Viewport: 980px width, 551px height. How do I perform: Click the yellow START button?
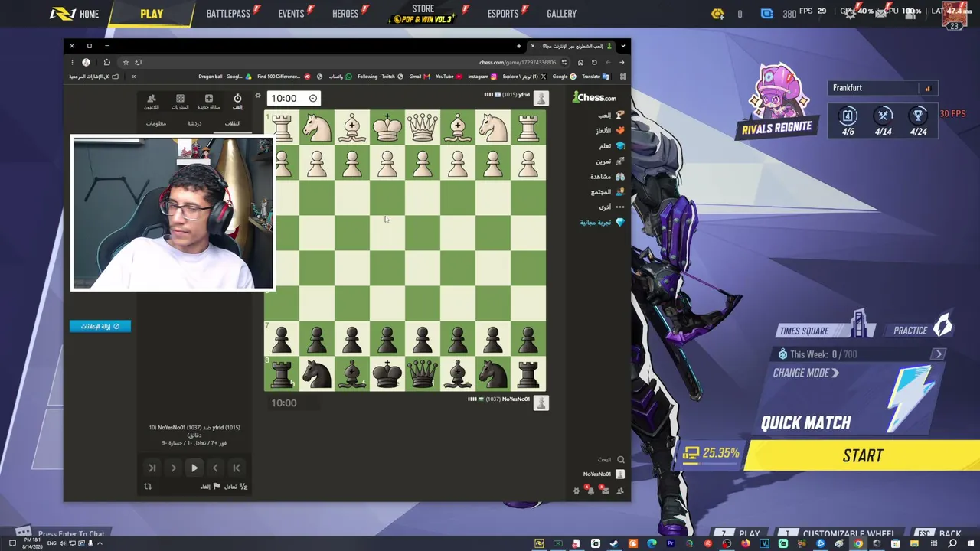click(862, 456)
